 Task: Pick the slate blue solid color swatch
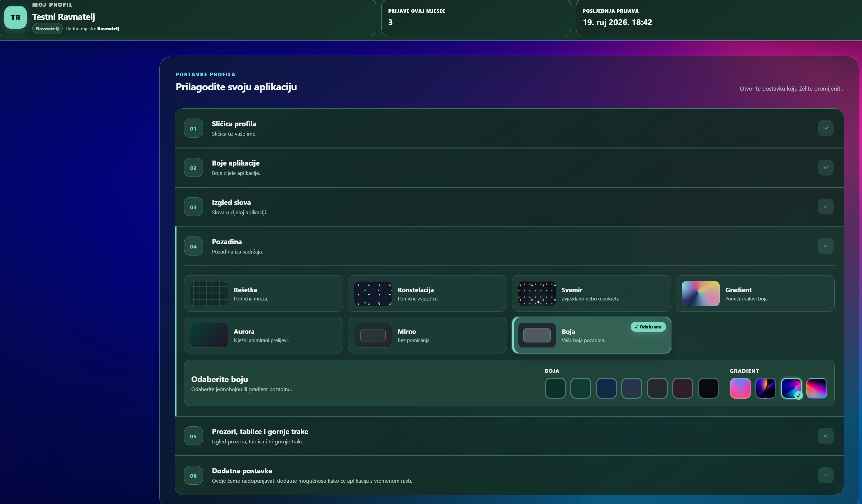[x=632, y=388]
